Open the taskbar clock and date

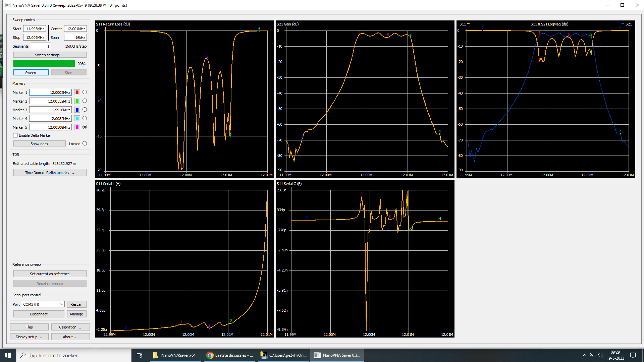click(x=615, y=355)
